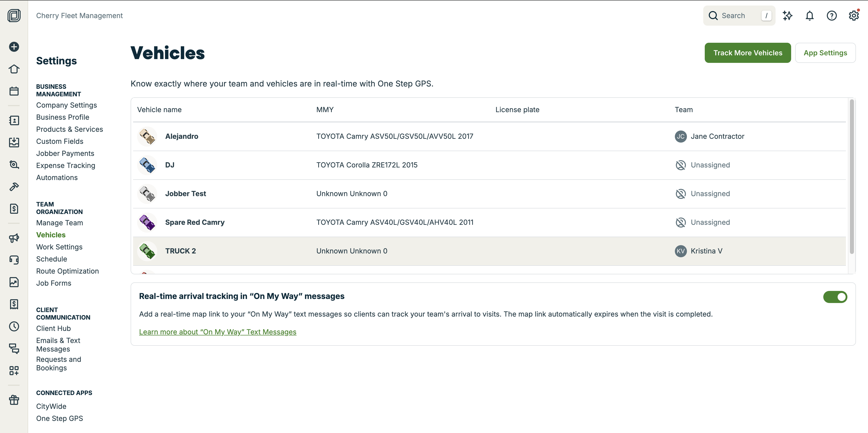
Task: Toggle real-time arrival tracking switch
Action: click(835, 297)
